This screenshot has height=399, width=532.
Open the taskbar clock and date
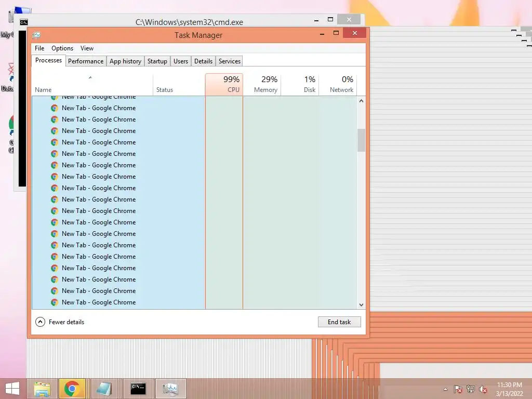(509, 389)
